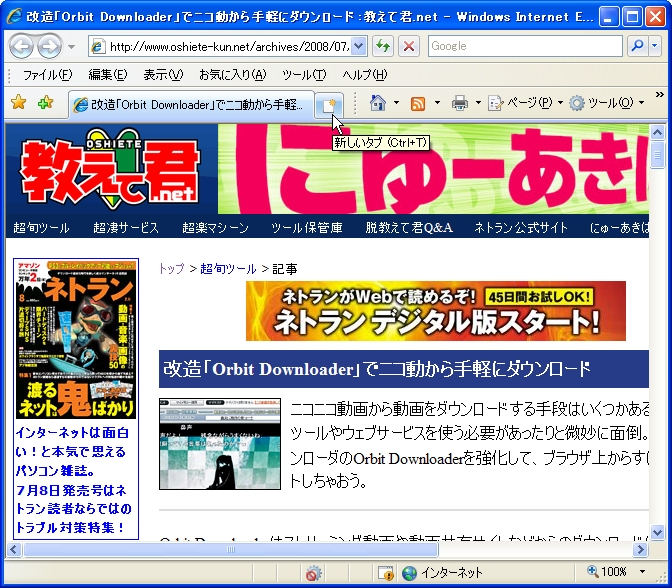Click the Home house icon
672x588 pixels.
[x=378, y=103]
